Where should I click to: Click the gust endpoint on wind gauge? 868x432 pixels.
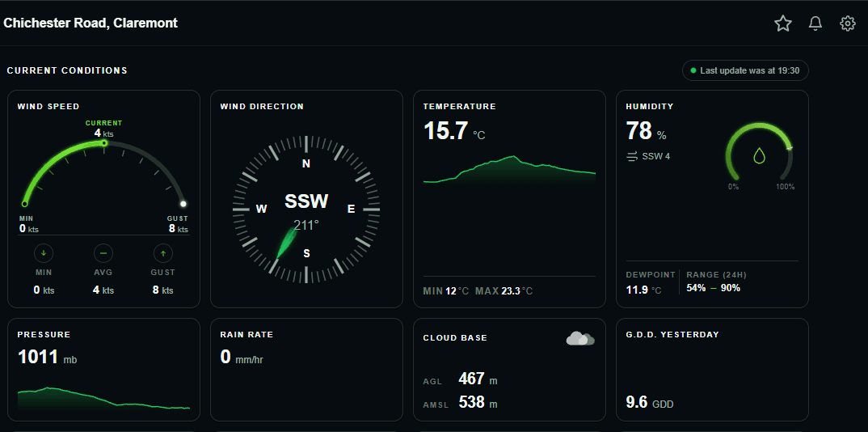183,204
